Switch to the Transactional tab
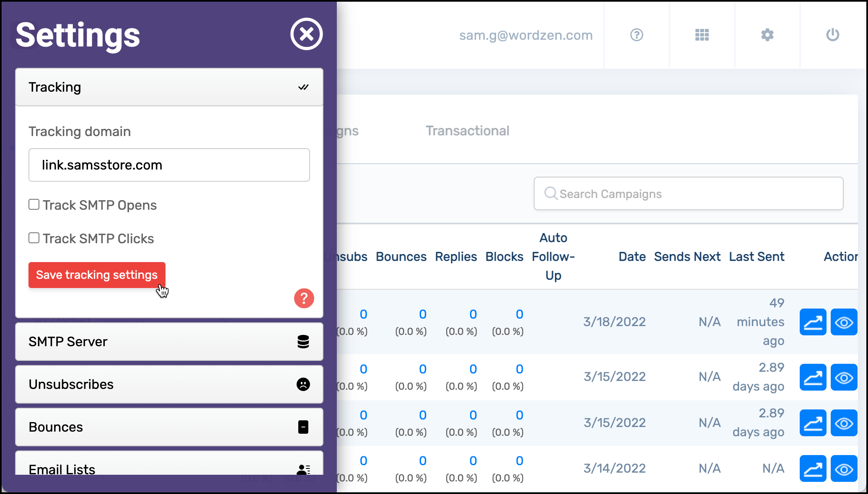This screenshot has width=868, height=494. click(x=468, y=131)
